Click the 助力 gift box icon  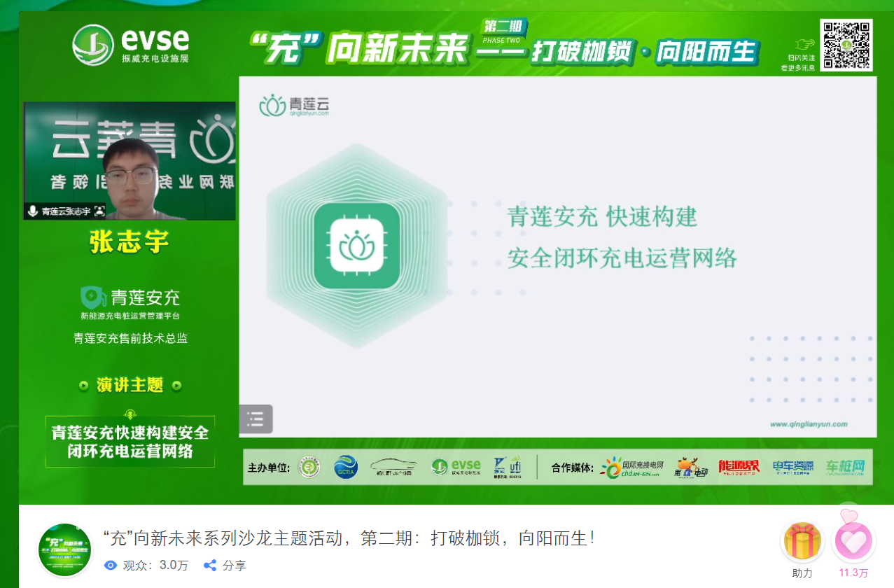pos(802,542)
